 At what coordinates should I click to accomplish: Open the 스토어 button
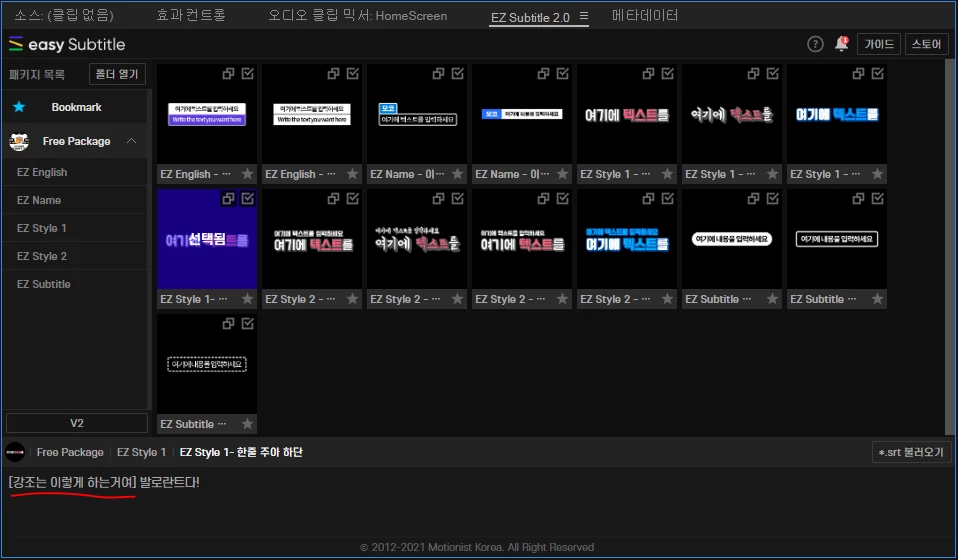[926, 44]
